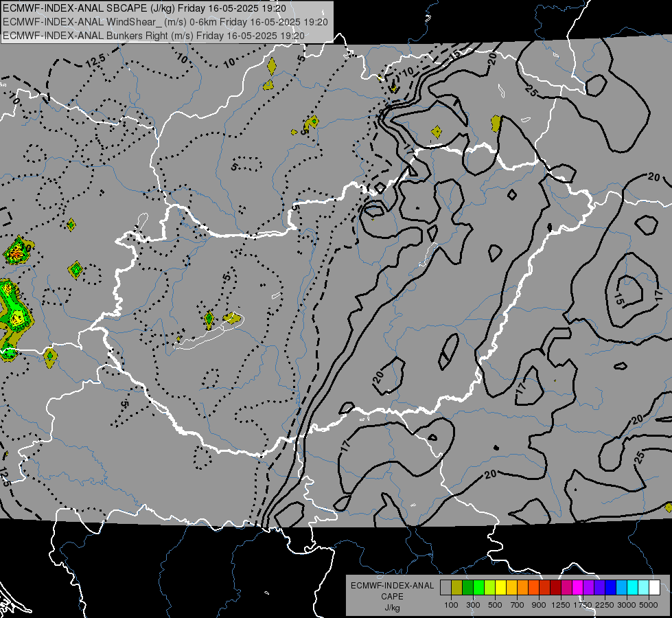Click the 1750 legend value

[x=583, y=605]
